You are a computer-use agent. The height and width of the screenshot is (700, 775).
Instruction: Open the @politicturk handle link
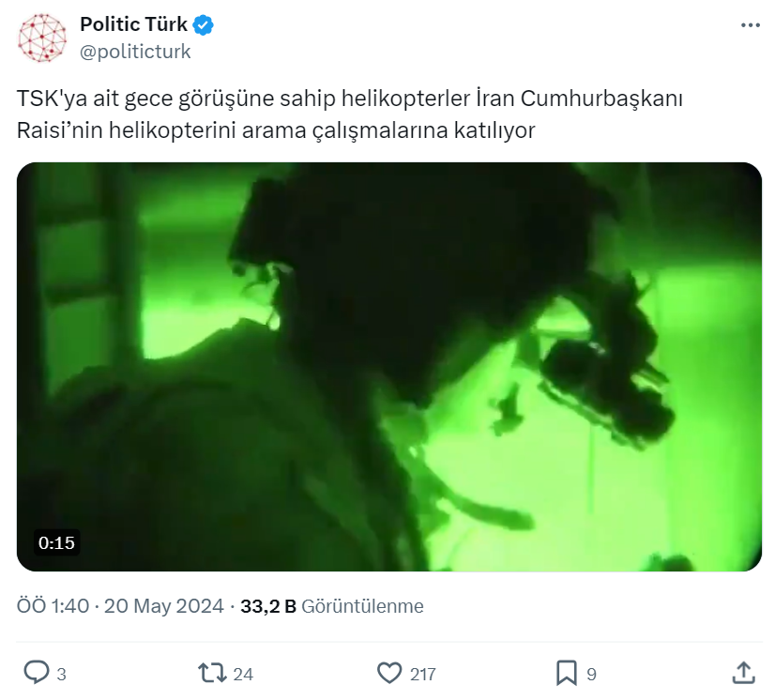point(135,52)
